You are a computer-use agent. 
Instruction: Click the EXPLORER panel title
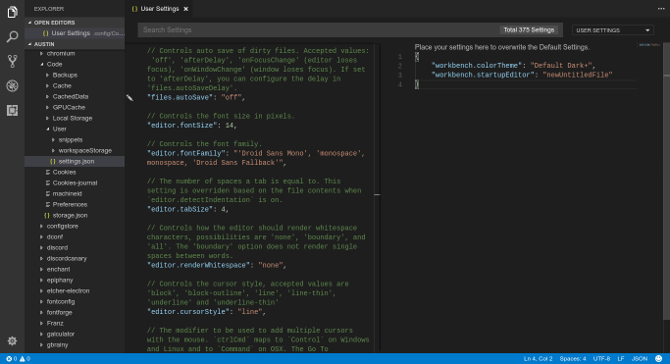49,9
